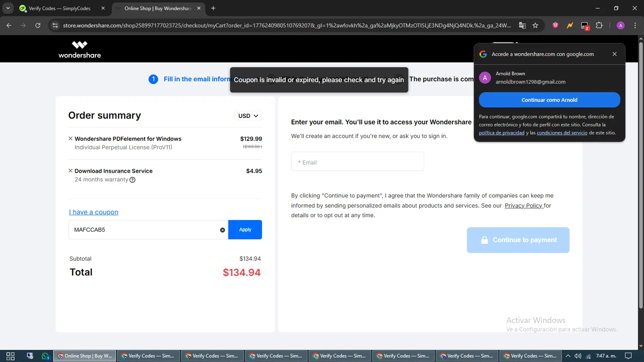Click the Order summary heading
The image size is (644, 362).
104,115
